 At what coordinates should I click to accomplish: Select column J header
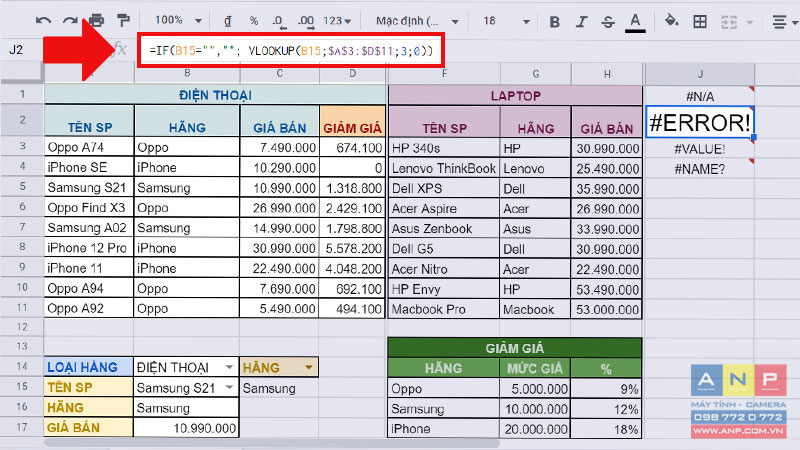[700, 74]
